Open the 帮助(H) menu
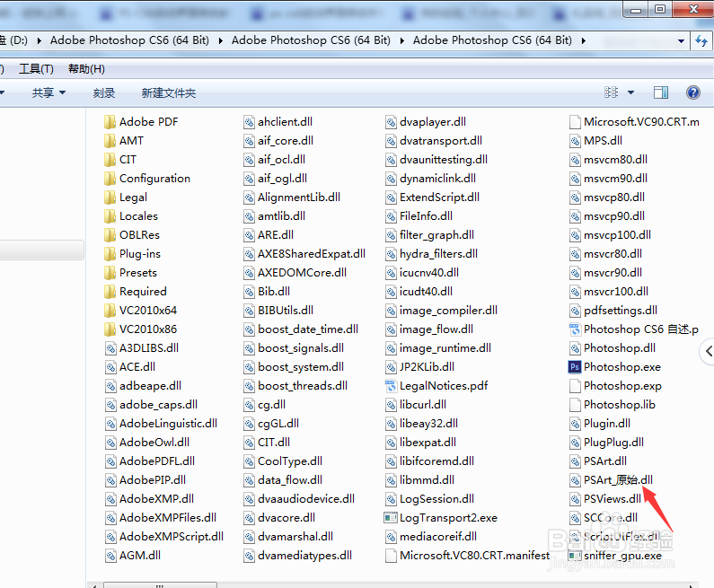This screenshot has width=714, height=588. (86, 69)
